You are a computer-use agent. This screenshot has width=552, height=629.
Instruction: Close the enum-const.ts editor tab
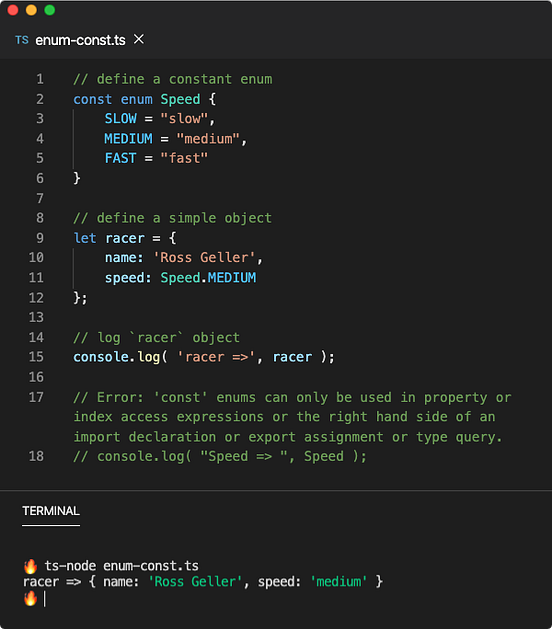[x=139, y=39]
